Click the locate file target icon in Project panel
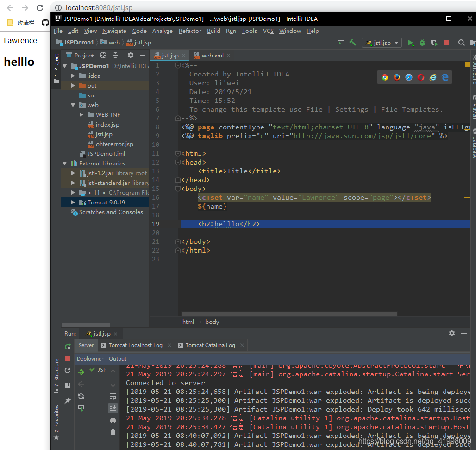This screenshot has width=476, height=450. (103, 55)
